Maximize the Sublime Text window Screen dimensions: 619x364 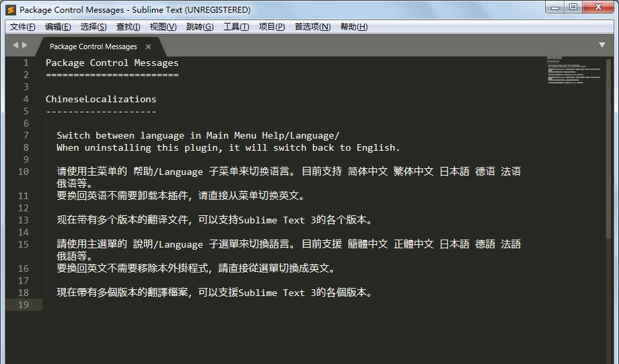(573, 7)
